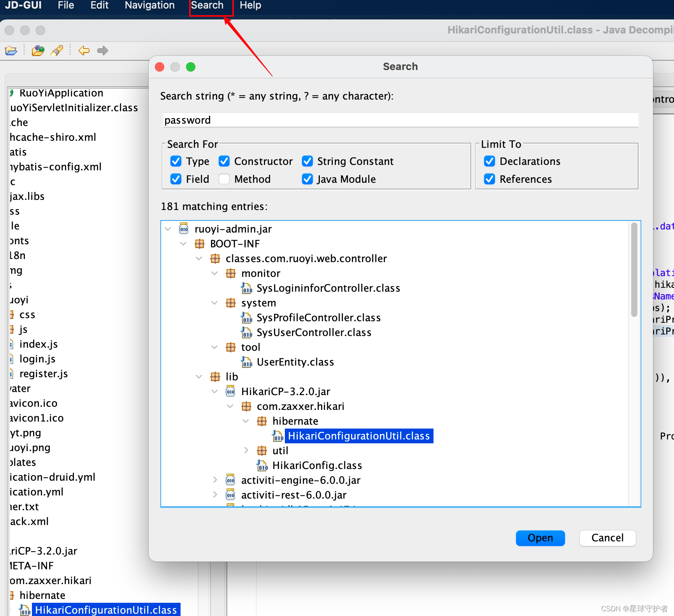This screenshot has height=616, width=674.
Task: Click the Forward arrow toolbar icon
Action: click(x=103, y=51)
